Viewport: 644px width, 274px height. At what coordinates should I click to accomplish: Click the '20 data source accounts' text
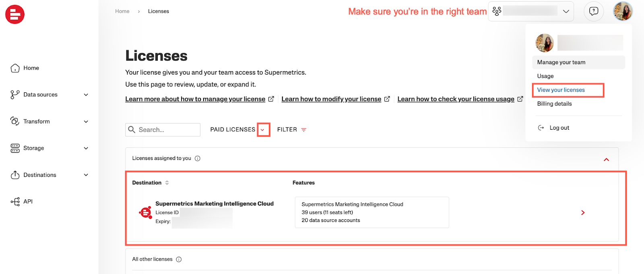(x=331, y=220)
